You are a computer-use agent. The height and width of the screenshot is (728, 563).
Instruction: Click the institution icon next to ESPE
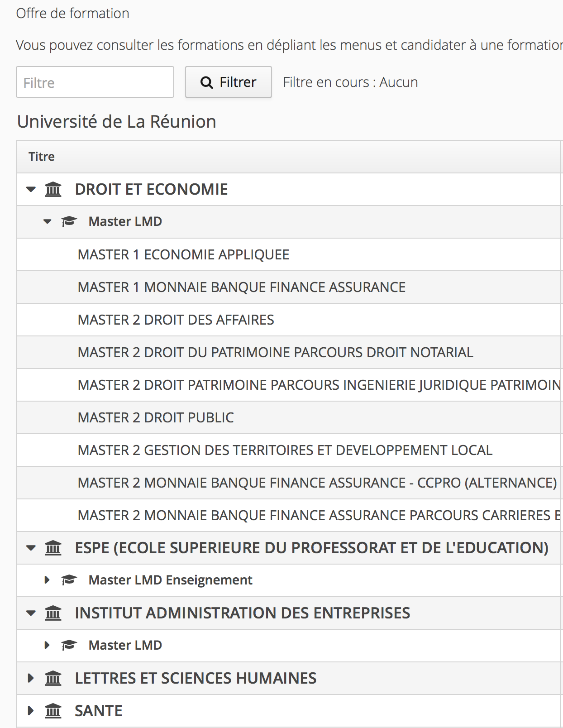click(x=53, y=548)
